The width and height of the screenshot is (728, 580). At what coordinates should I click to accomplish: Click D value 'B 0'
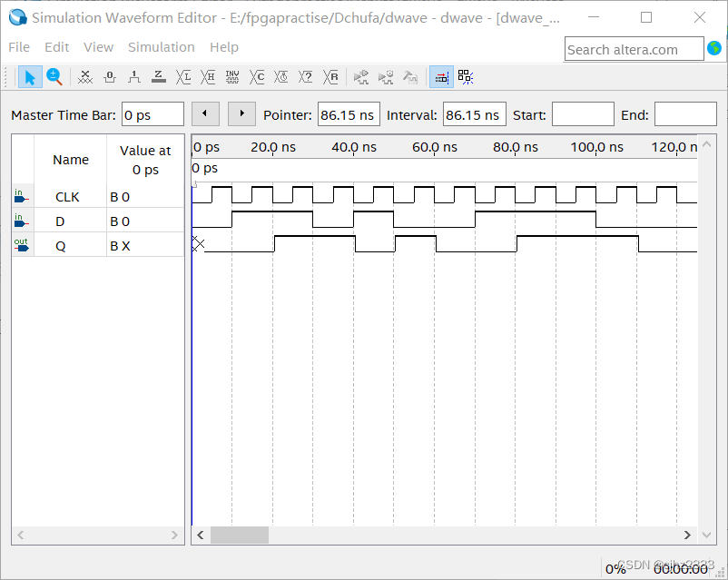(120, 221)
